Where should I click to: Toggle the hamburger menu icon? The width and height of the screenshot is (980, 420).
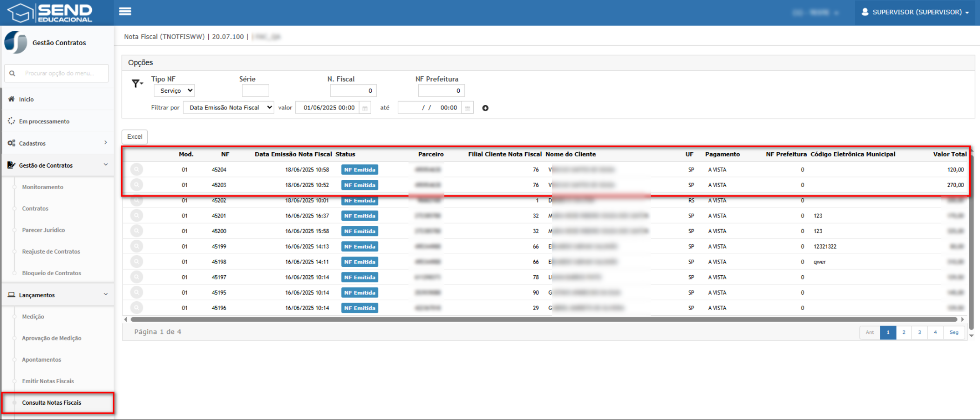pyautogui.click(x=125, y=12)
